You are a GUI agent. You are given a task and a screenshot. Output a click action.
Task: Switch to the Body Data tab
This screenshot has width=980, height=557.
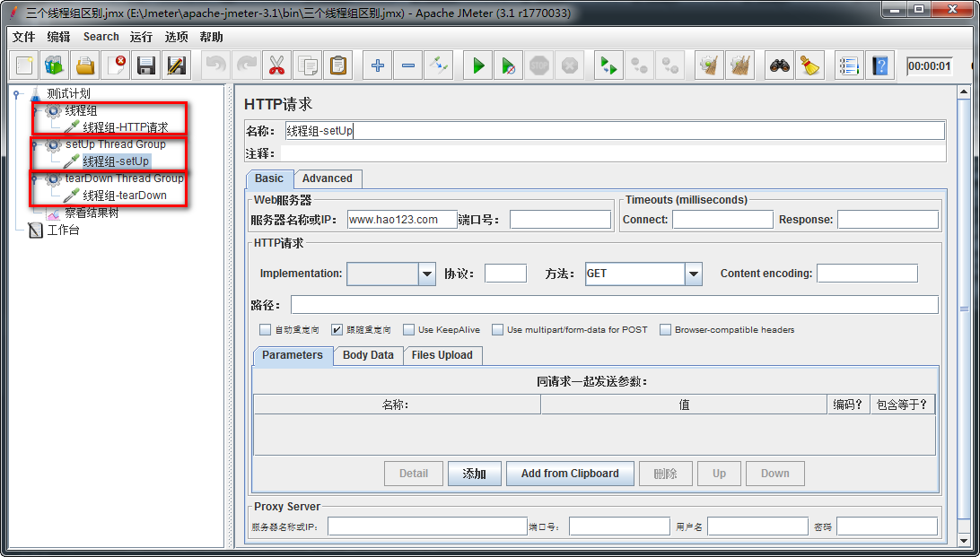368,355
